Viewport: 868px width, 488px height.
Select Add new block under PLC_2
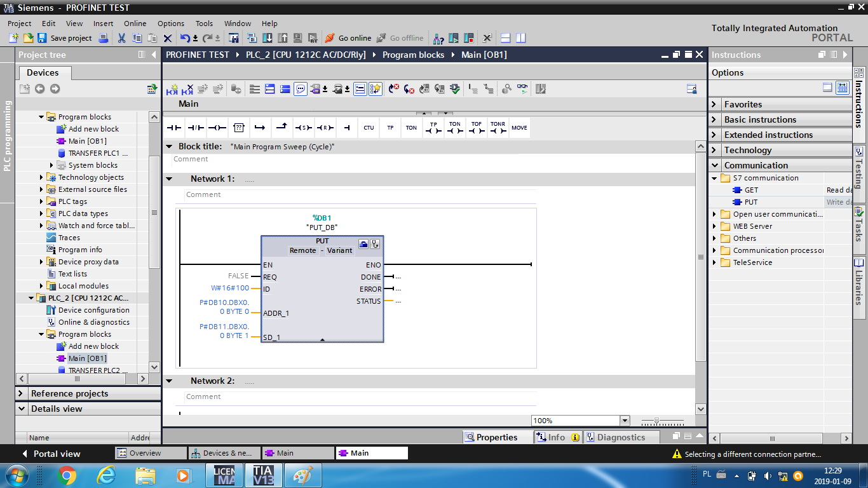[93, 346]
